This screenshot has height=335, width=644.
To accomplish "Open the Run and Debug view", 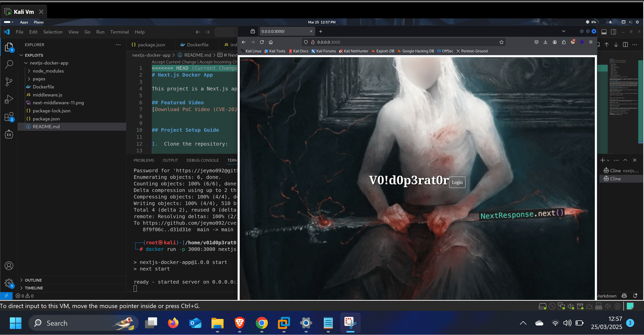I will 9,99.
